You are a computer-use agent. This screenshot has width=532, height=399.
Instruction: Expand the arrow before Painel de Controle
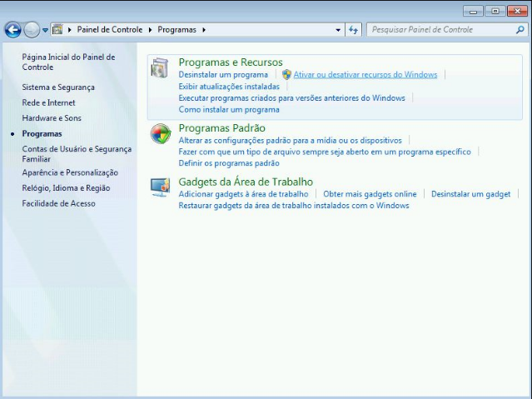click(x=70, y=30)
